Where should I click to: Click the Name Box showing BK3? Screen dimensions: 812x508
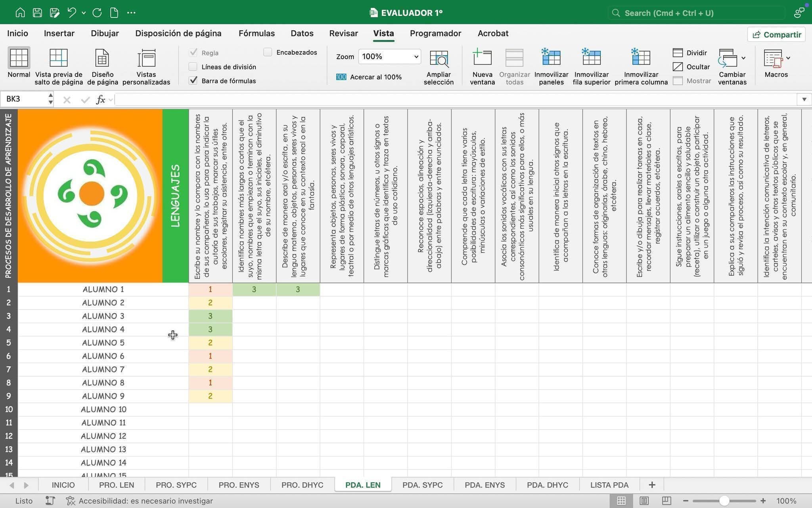click(x=27, y=99)
